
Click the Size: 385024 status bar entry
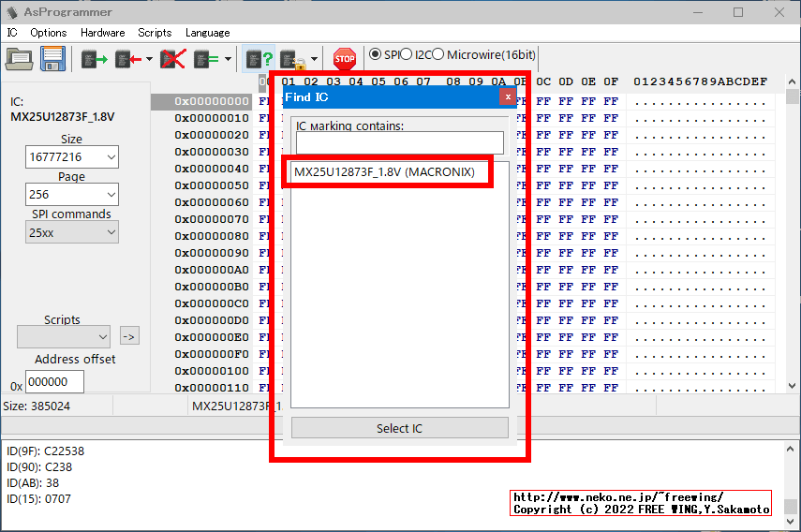(37, 406)
